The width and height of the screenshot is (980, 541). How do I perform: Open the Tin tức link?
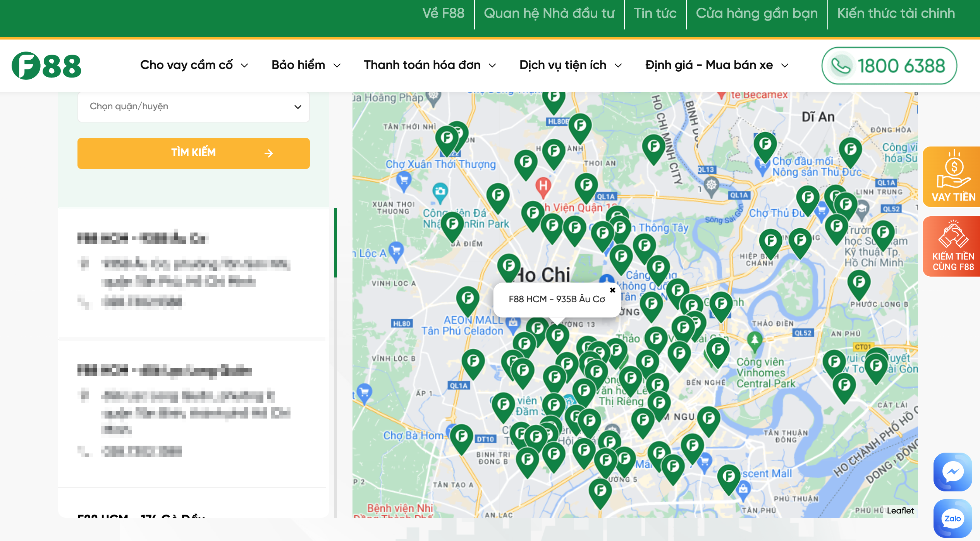coord(655,14)
